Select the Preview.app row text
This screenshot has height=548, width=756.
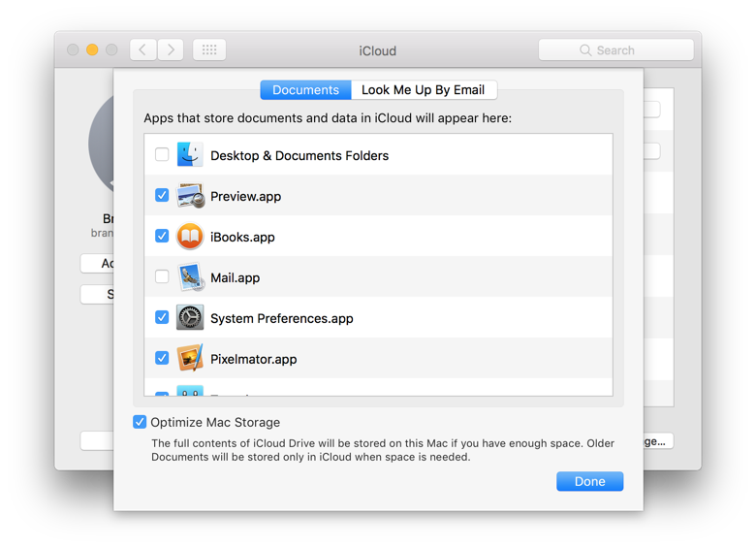coord(246,196)
